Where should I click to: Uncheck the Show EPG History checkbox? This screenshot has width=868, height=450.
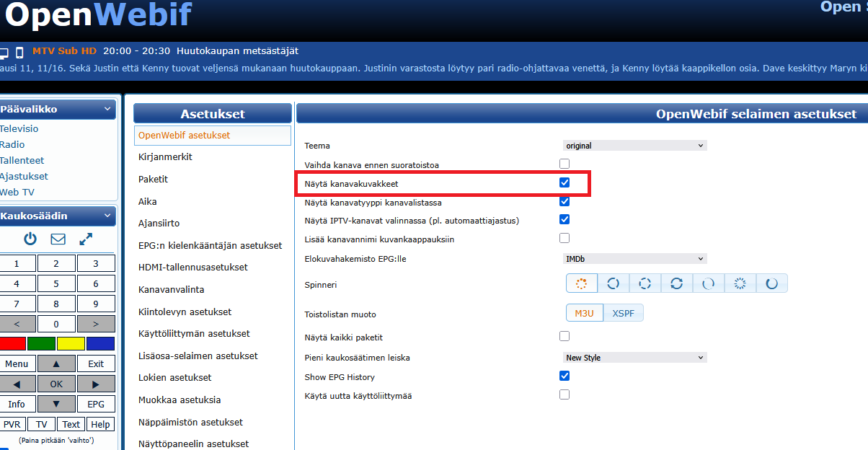(x=564, y=376)
